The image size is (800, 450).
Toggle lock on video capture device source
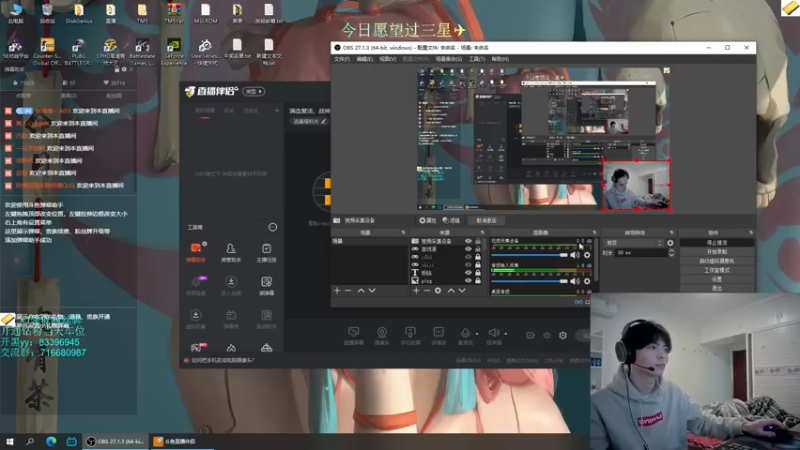(x=478, y=241)
